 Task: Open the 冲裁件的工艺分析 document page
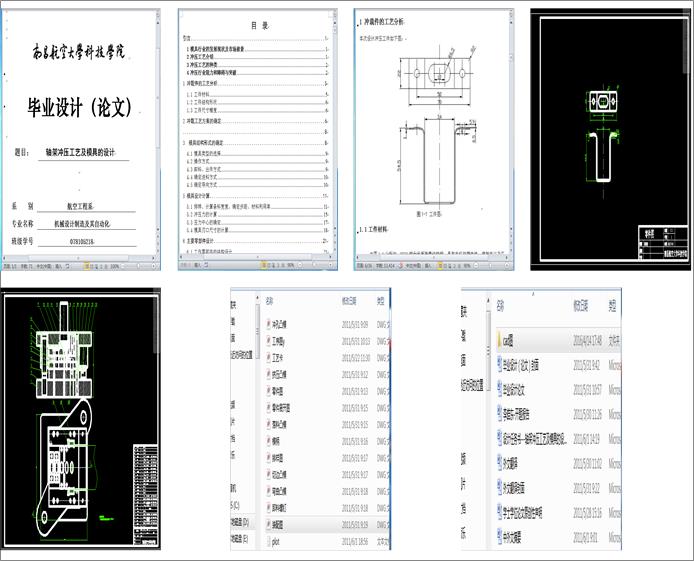coord(434,139)
